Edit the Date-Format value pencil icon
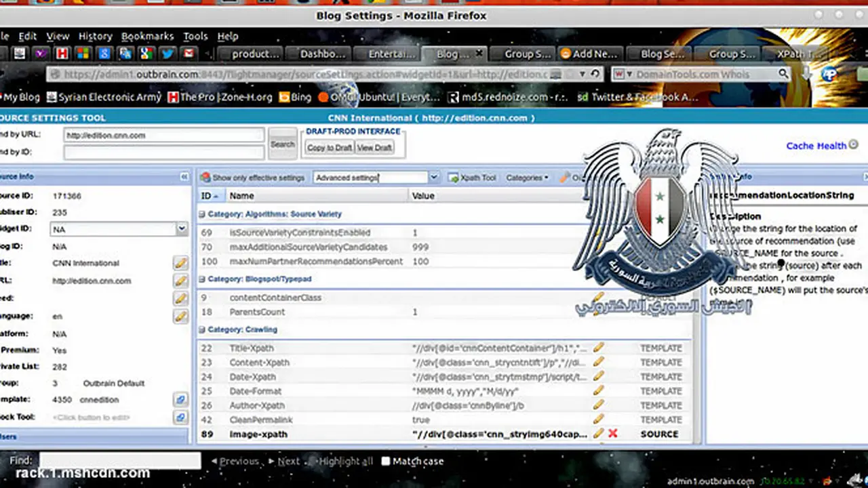This screenshot has height=488, width=868. [x=598, y=390]
